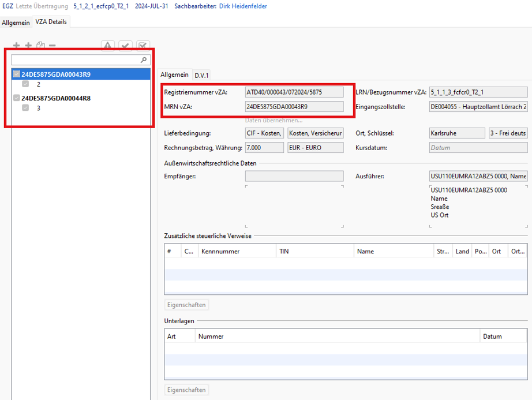
Task: Switch to the top-level Allgemein tab
Action: (16, 22)
